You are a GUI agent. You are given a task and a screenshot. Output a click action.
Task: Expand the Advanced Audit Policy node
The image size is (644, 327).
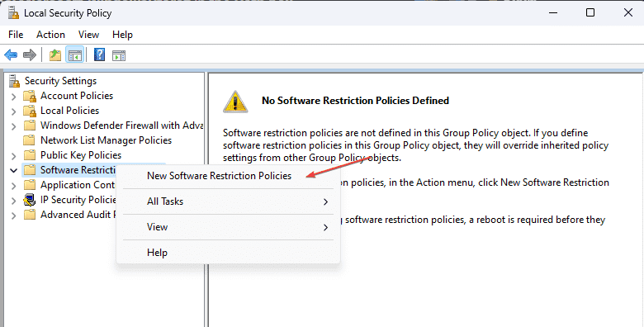point(13,216)
